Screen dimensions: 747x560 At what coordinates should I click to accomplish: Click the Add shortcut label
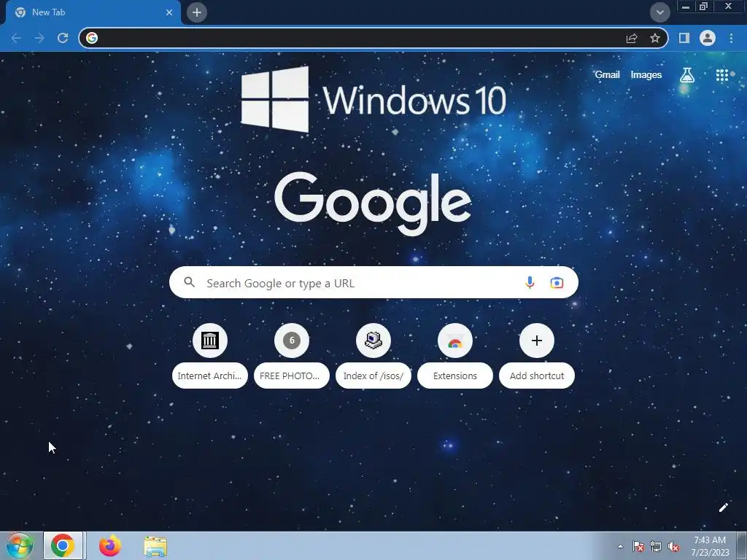click(537, 376)
